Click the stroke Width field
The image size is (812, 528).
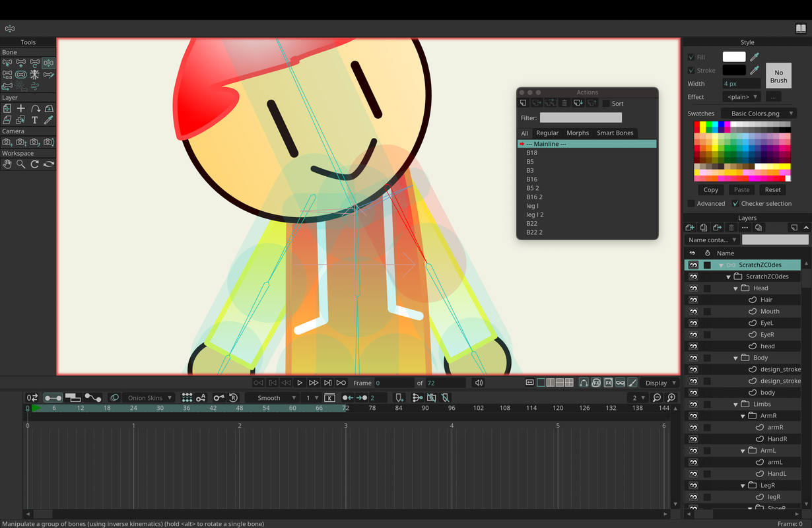point(741,84)
